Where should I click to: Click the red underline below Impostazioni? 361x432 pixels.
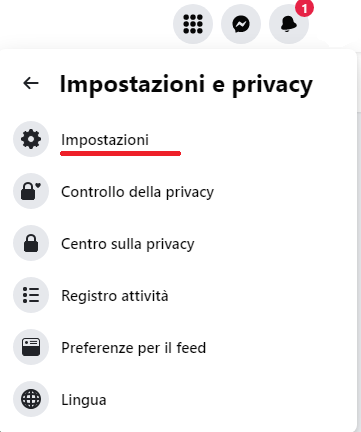click(x=120, y=153)
